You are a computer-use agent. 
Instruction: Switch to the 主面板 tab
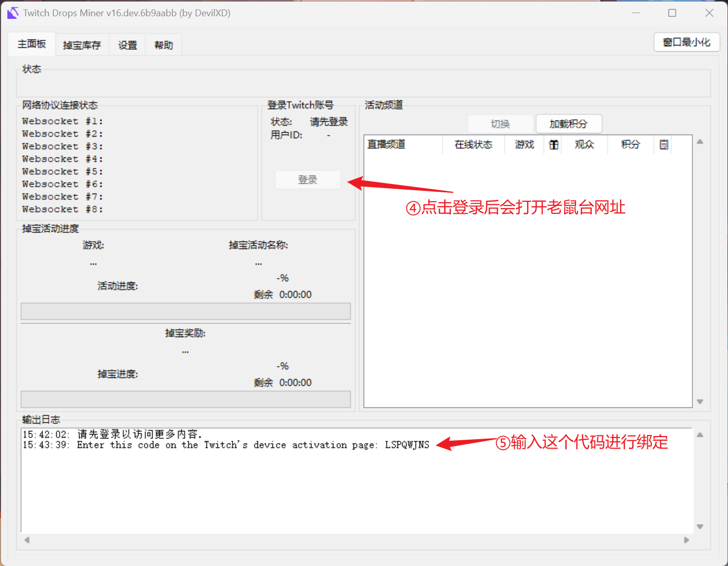pyautogui.click(x=31, y=45)
